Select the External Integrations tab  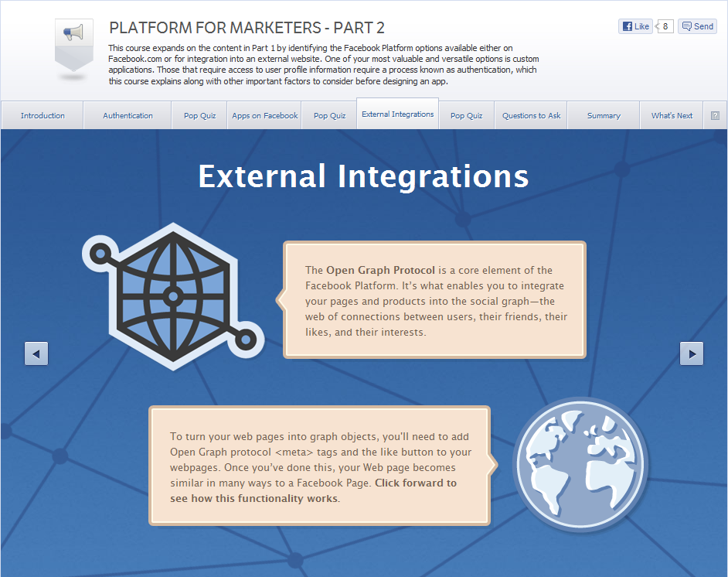click(397, 114)
